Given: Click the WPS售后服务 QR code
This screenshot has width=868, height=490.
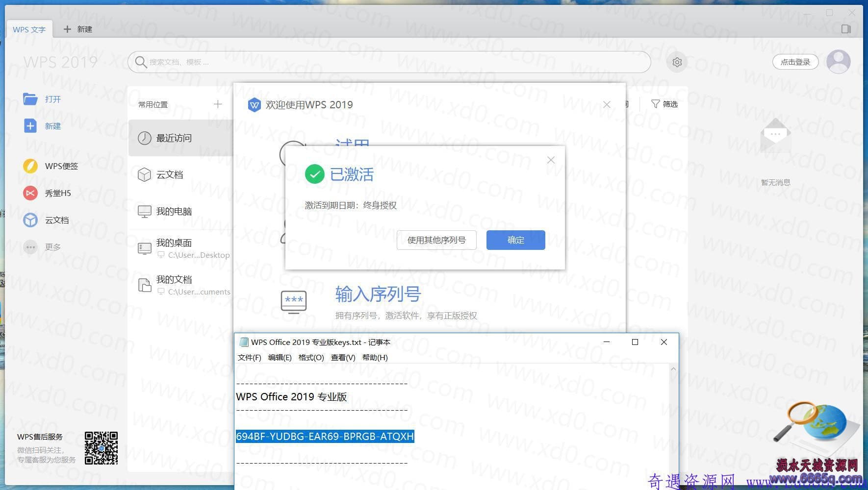Looking at the screenshot, I should (x=101, y=448).
